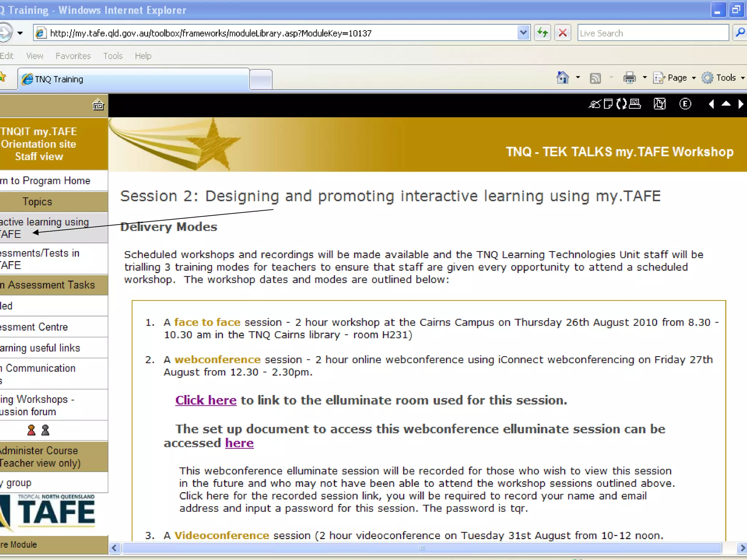
Task: Go to previous page with left triangle arrow
Action: (711, 104)
